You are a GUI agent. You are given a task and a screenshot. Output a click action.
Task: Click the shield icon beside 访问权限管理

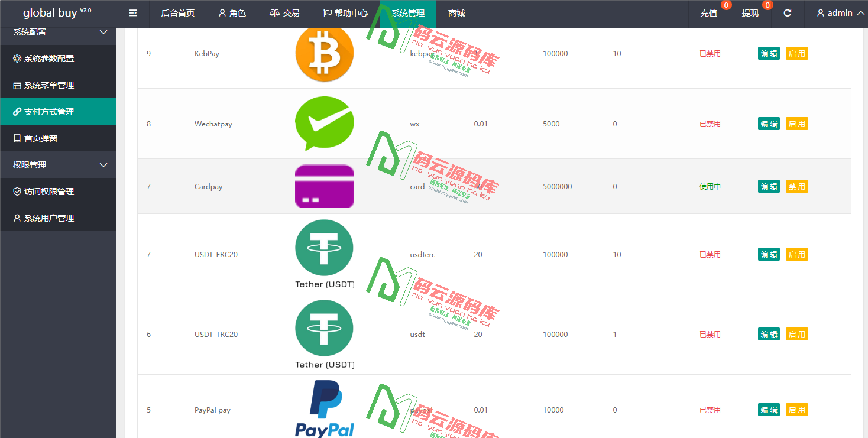(x=17, y=191)
